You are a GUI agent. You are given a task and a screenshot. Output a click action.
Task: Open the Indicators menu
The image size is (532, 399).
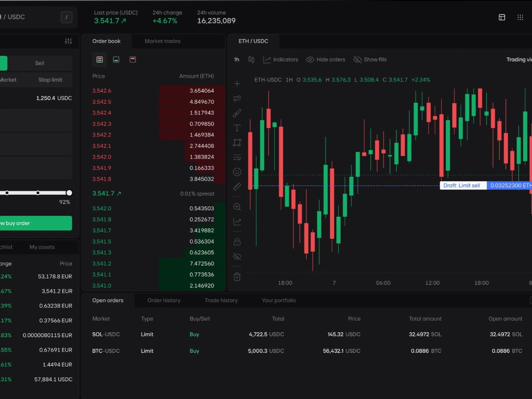coord(280,59)
